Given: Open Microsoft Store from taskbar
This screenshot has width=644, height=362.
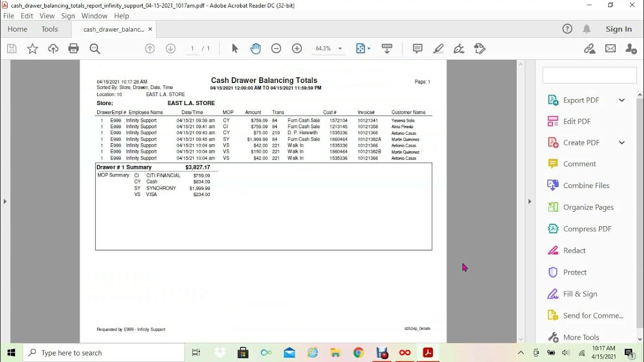Looking at the screenshot, I should [x=243, y=352].
